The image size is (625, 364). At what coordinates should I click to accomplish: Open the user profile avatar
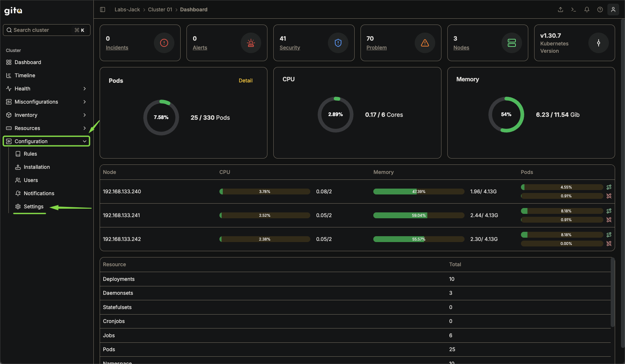pyautogui.click(x=613, y=10)
